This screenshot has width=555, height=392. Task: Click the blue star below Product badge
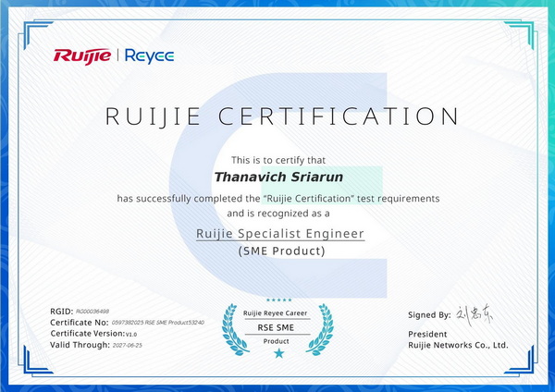(279, 353)
